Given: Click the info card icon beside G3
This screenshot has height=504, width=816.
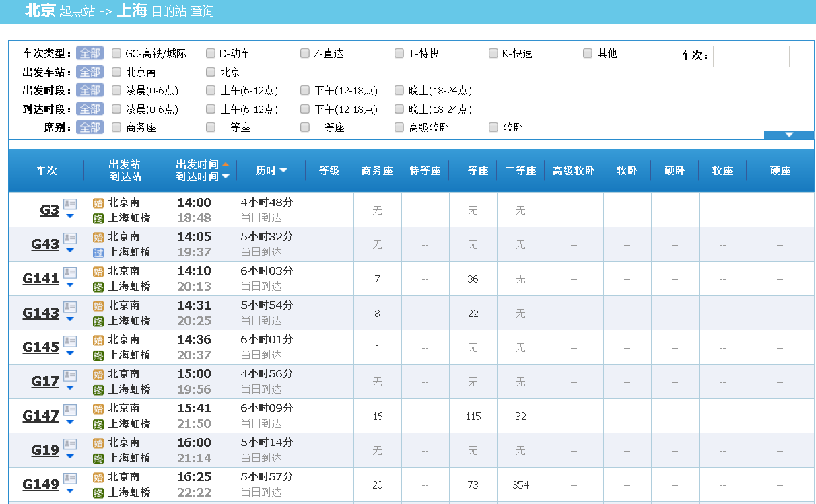Looking at the screenshot, I should point(70,203).
